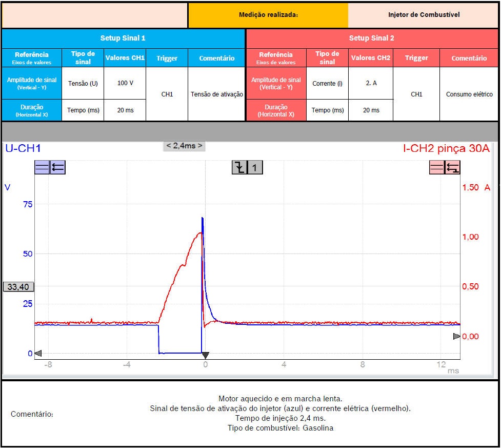Image resolution: width=501 pixels, height=448 pixels.
Task: Click the Medição realizada header cell
Action: [x=268, y=15]
